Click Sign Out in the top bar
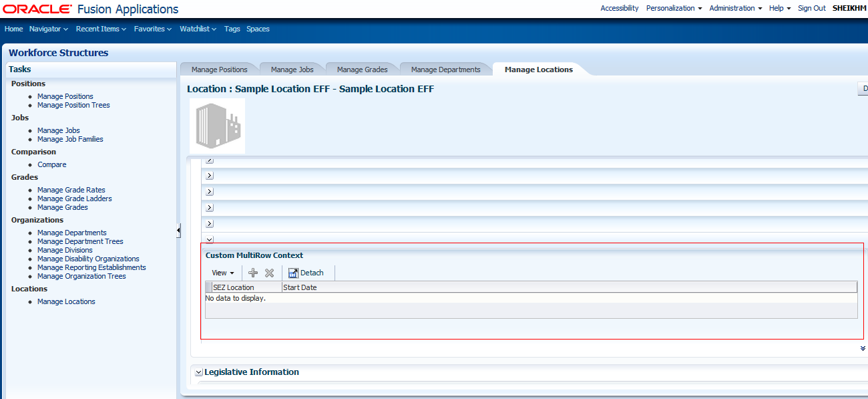The width and height of the screenshot is (868, 399). point(811,8)
